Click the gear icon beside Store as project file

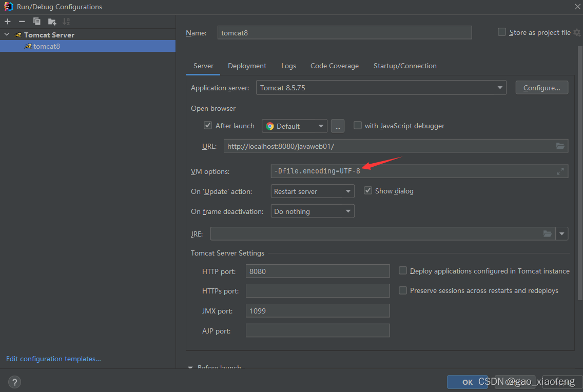(x=577, y=32)
